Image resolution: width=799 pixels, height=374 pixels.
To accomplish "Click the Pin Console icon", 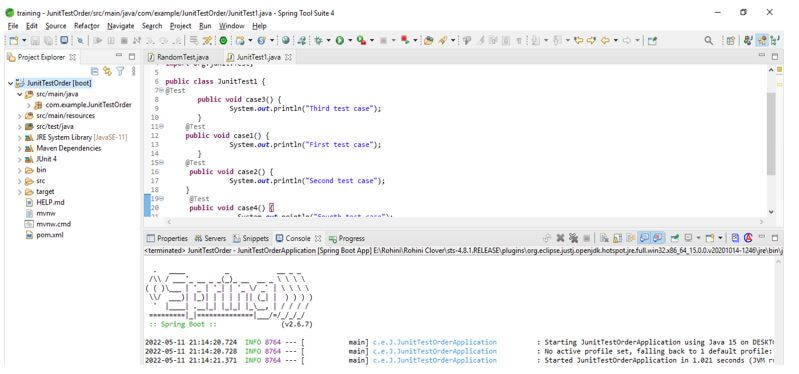I will 675,238.
